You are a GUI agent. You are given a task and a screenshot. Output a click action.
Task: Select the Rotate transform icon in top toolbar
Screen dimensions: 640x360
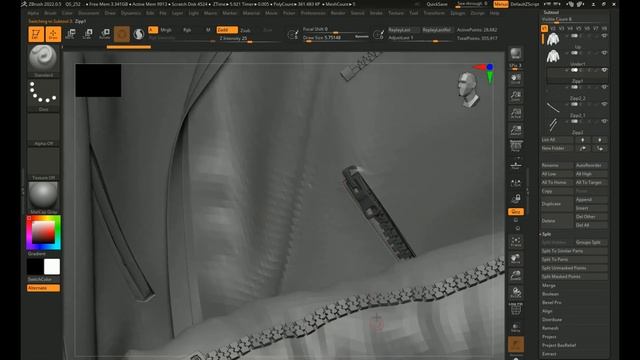pyautogui.click(x=104, y=34)
